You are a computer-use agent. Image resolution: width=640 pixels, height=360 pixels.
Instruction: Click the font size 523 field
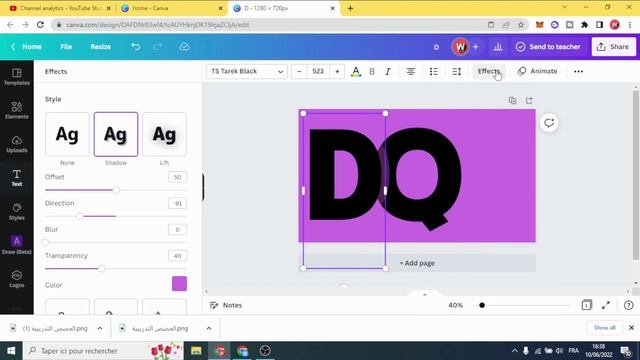point(318,71)
